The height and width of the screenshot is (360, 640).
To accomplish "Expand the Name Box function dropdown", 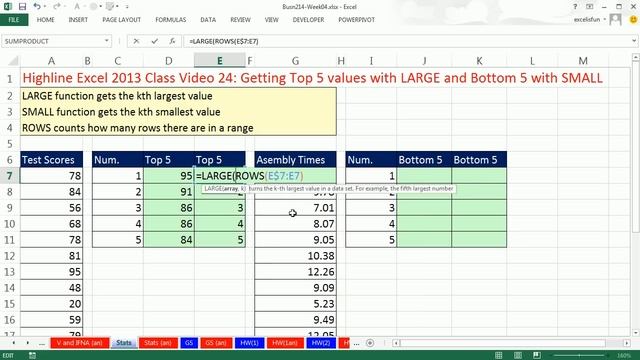I will click(107, 41).
